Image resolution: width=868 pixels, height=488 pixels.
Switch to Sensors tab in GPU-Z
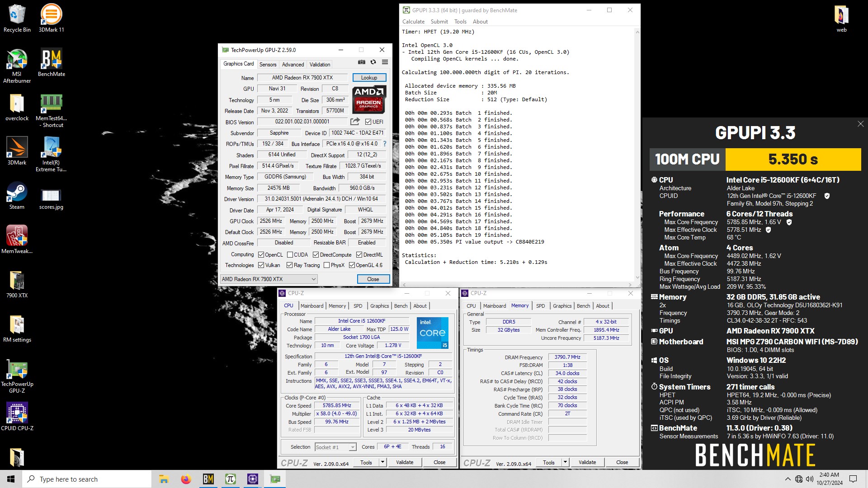tap(268, 65)
